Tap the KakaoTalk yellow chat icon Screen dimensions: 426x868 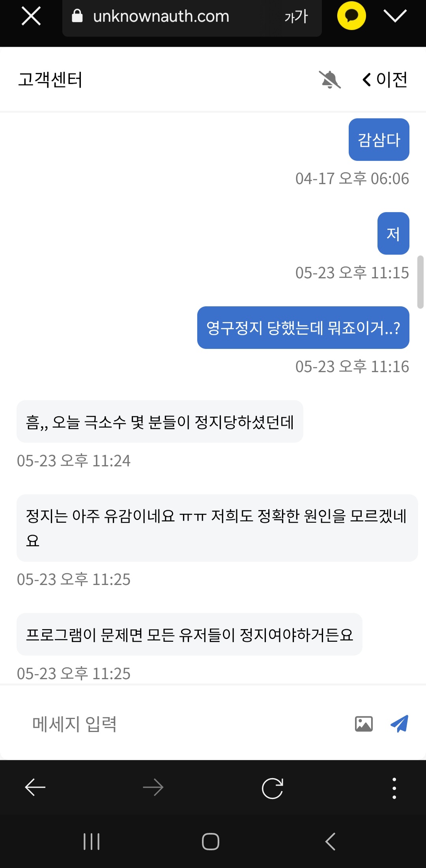351,16
